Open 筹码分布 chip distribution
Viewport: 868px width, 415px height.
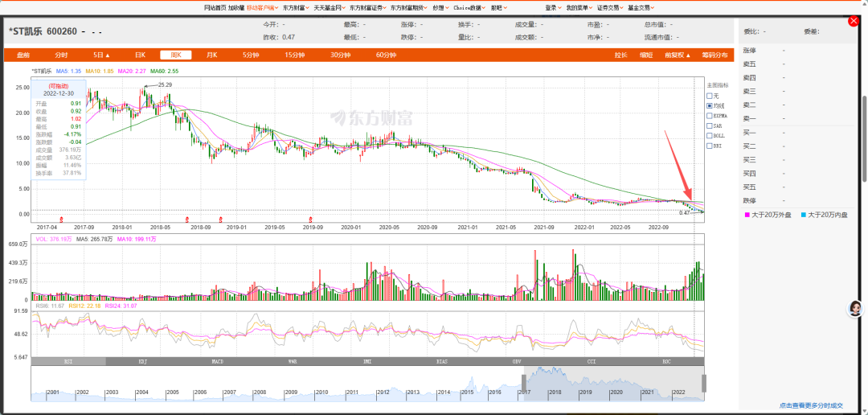[x=715, y=55]
